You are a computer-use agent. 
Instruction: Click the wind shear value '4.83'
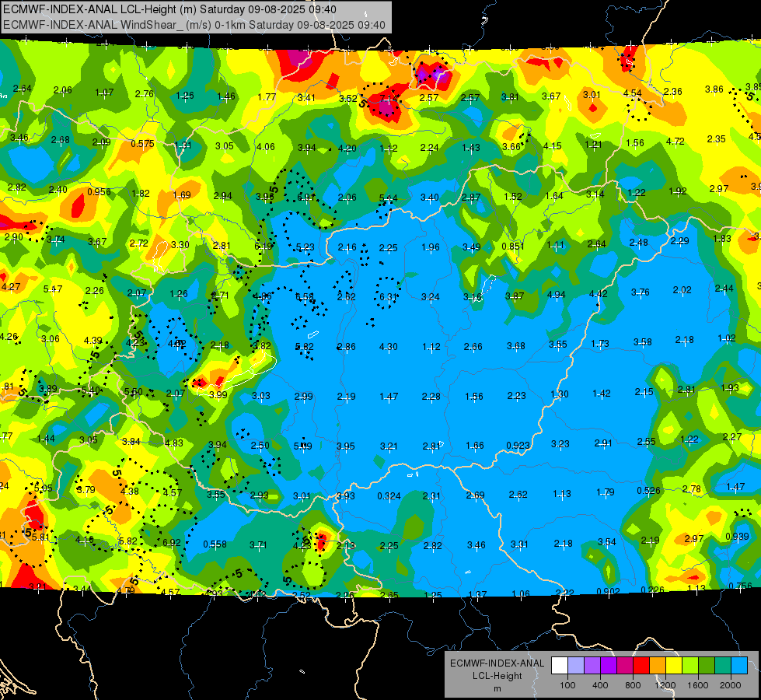(174, 443)
